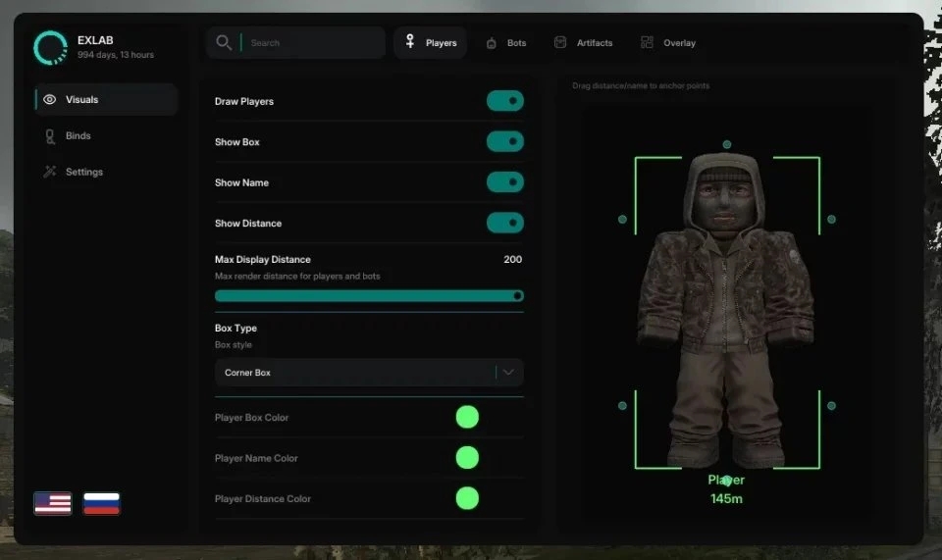This screenshot has height=560, width=942.
Task: Click the Overlay tab grid icon
Action: tap(647, 42)
